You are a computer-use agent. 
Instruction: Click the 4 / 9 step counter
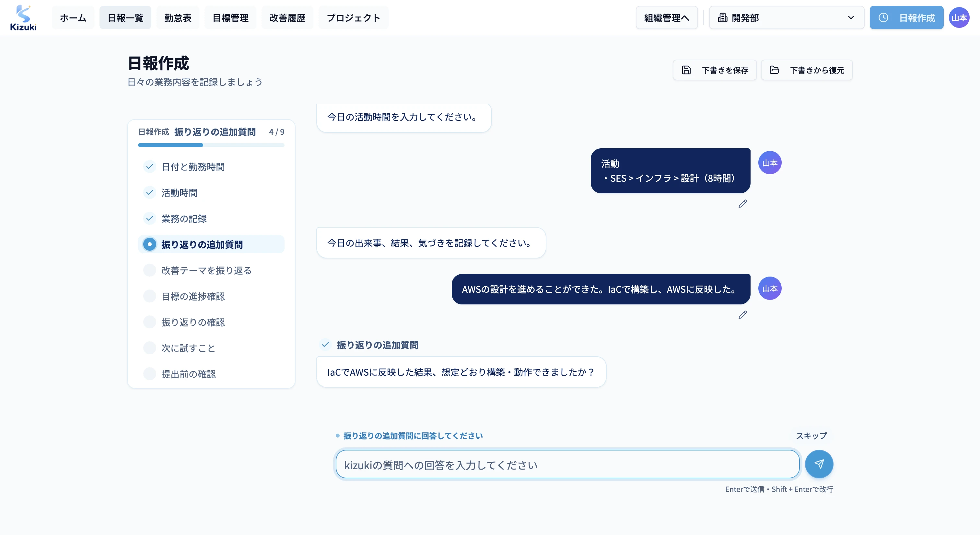[x=276, y=131]
